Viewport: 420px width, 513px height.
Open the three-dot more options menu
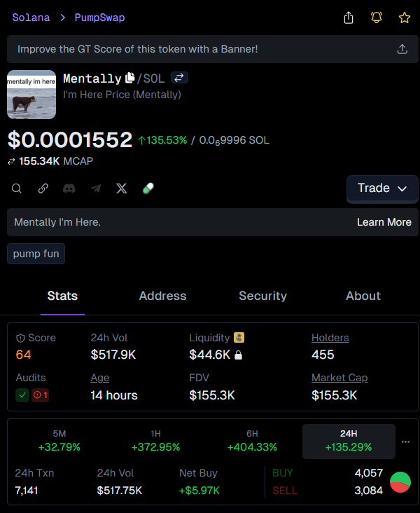point(405,442)
